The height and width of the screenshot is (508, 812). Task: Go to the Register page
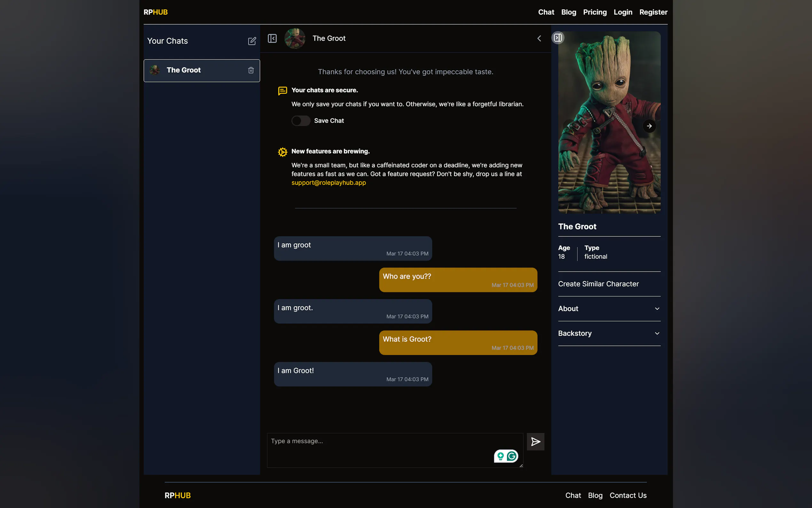pyautogui.click(x=653, y=12)
